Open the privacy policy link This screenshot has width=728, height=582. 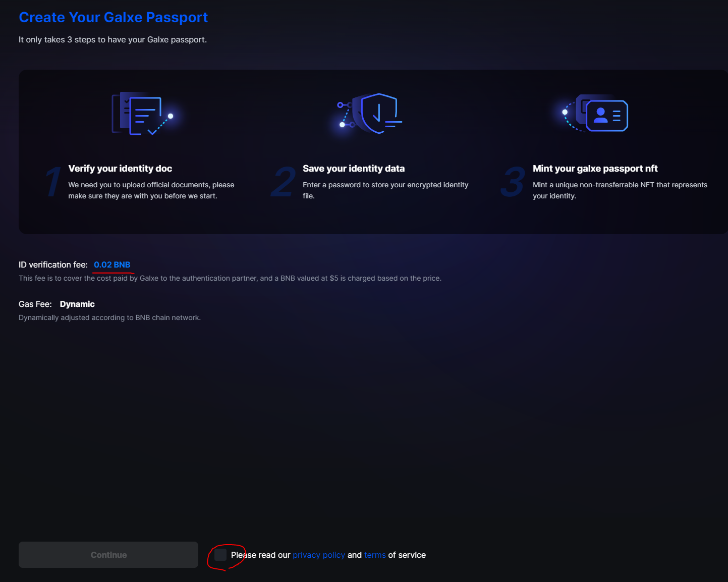click(x=319, y=555)
